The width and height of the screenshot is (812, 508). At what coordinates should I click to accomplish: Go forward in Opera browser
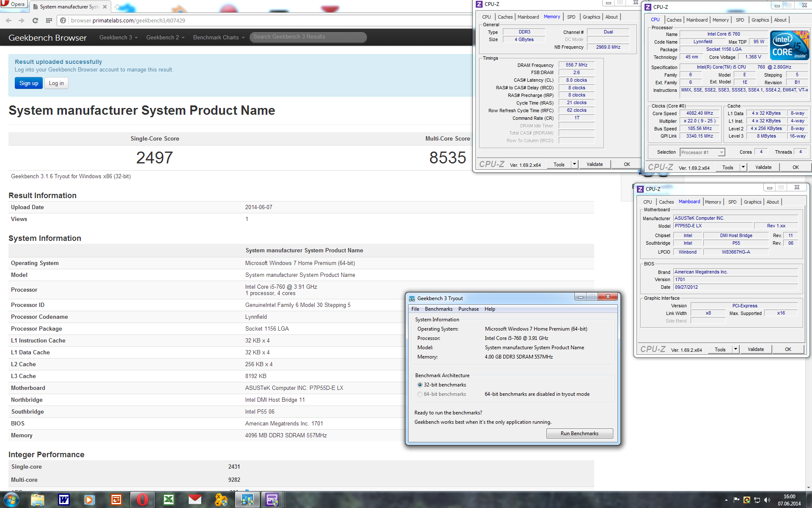22,20
